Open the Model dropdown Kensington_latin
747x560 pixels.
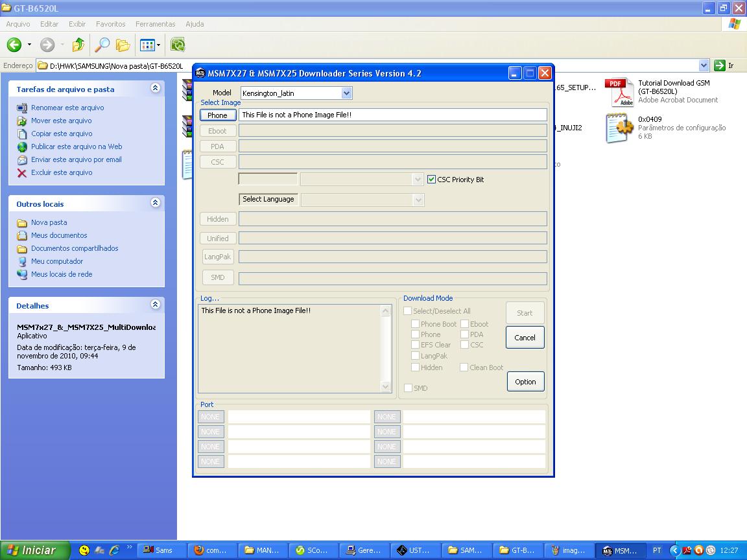click(x=347, y=93)
